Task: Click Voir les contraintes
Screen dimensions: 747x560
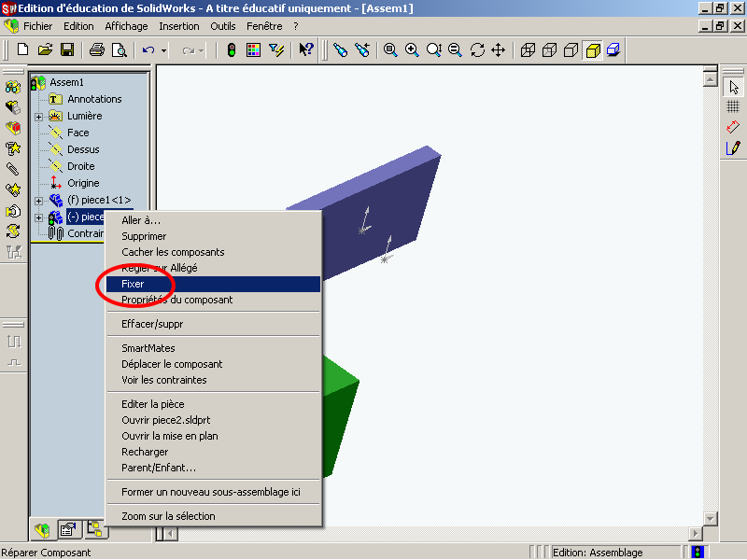Action: tap(213, 380)
